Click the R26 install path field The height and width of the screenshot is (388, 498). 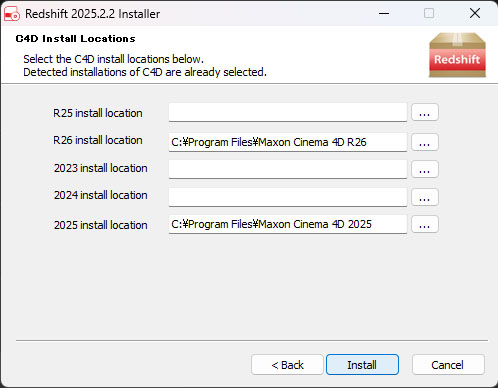pos(288,142)
